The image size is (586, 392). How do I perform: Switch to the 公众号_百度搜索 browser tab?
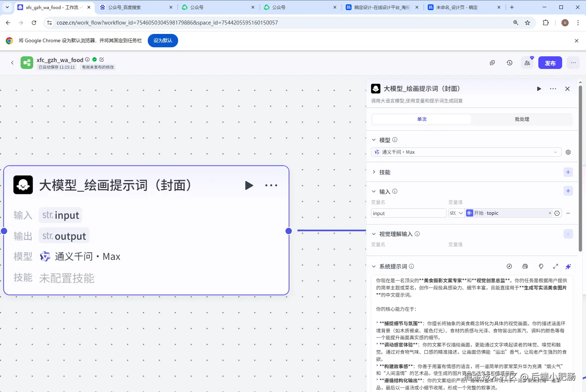pyautogui.click(x=136, y=7)
